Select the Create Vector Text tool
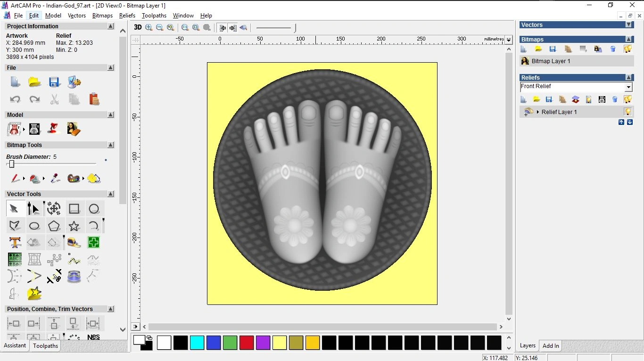The image size is (644, 361). pyautogui.click(x=15, y=242)
